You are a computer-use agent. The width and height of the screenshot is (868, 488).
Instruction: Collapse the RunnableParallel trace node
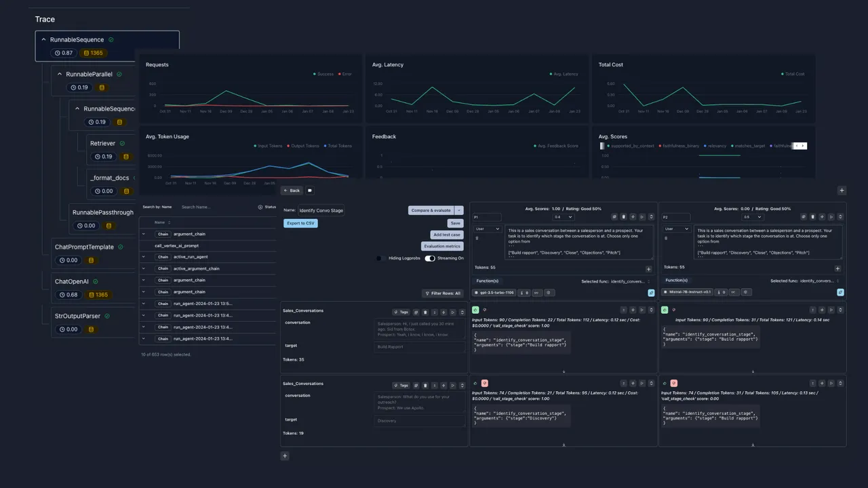click(60, 74)
